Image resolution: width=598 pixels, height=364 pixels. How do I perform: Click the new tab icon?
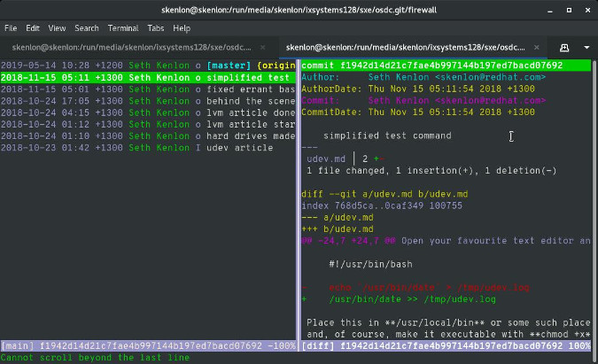[x=564, y=46]
